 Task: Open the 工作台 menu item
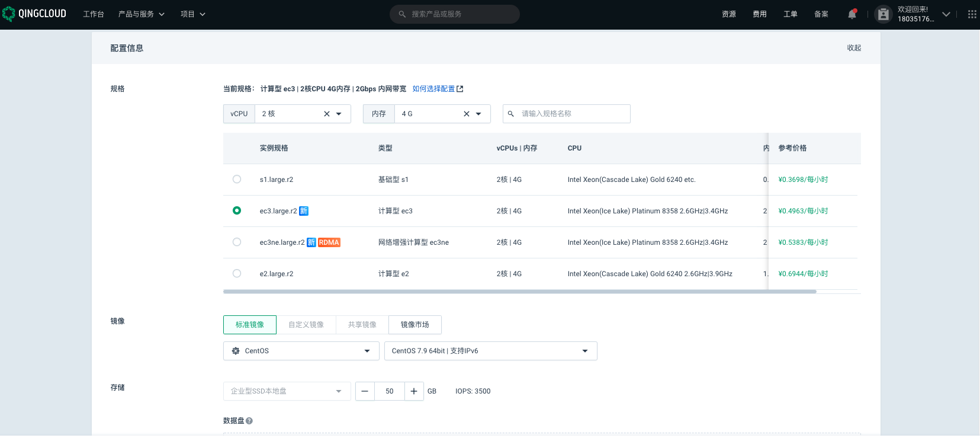(94, 14)
